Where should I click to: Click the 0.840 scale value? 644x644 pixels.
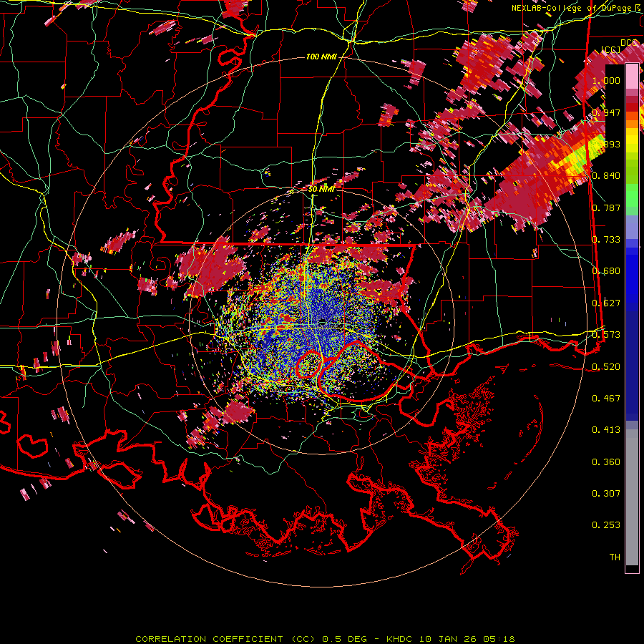tap(606, 176)
